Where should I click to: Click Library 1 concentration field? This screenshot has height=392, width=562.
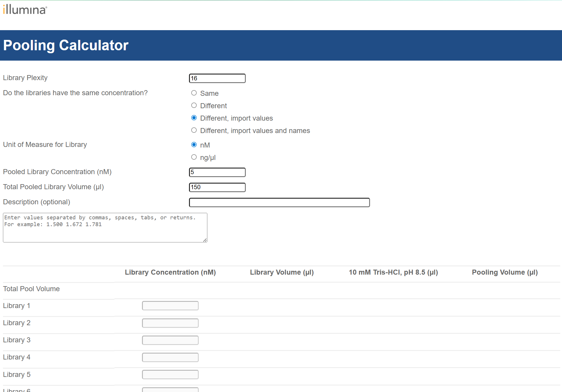coord(170,306)
